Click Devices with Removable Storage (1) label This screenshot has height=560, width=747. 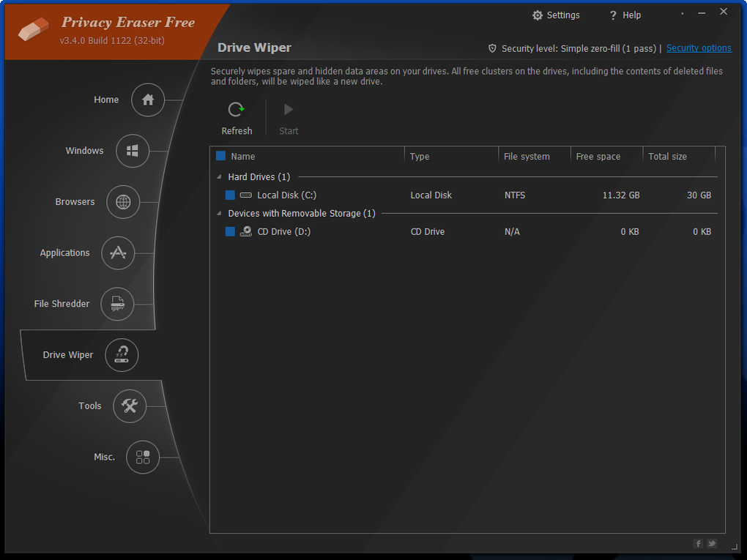click(302, 213)
